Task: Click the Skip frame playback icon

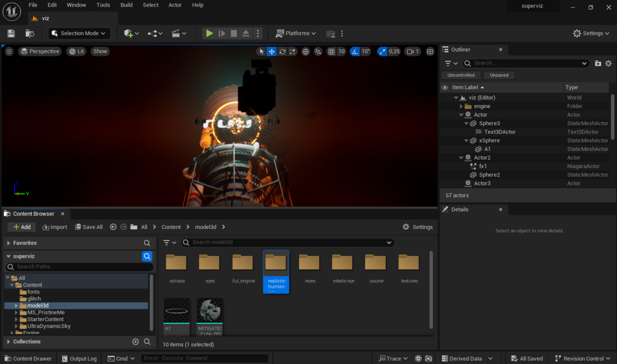Action: (222, 33)
